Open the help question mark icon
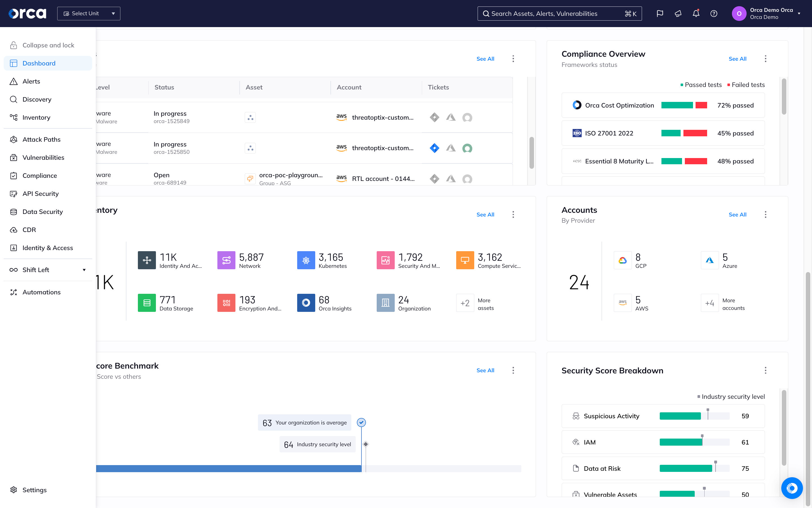Screen dimensions: 812x508 pos(714,14)
